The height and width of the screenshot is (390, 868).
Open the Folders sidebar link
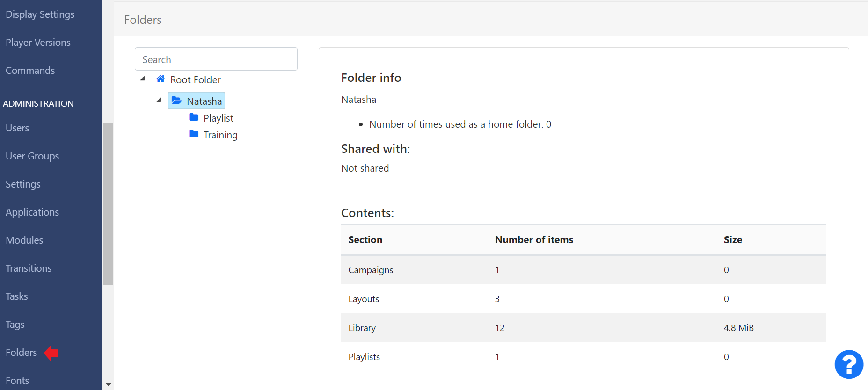tap(22, 353)
